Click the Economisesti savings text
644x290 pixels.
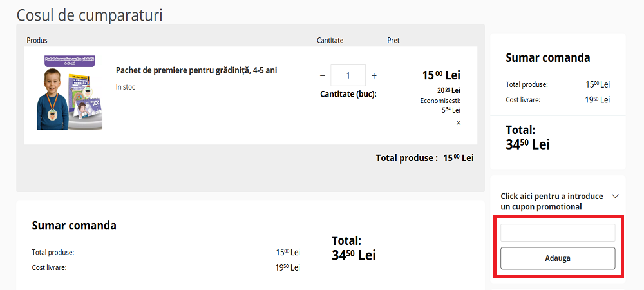(x=440, y=101)
